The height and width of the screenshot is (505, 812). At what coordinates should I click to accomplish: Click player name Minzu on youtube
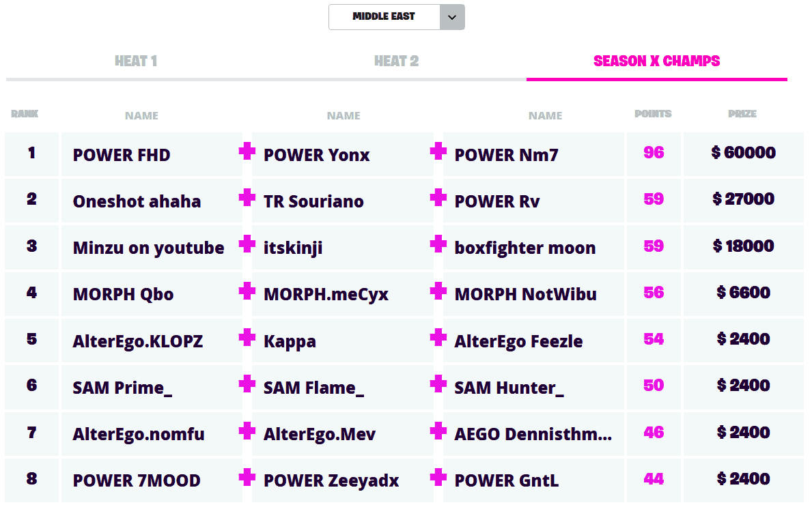coord(148,248)
